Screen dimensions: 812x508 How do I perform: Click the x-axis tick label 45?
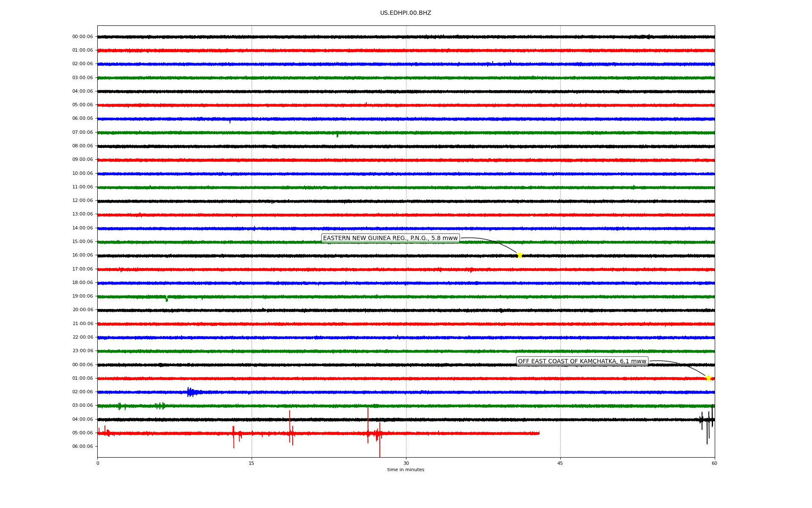pyautogui.click(x=560, y=463)
